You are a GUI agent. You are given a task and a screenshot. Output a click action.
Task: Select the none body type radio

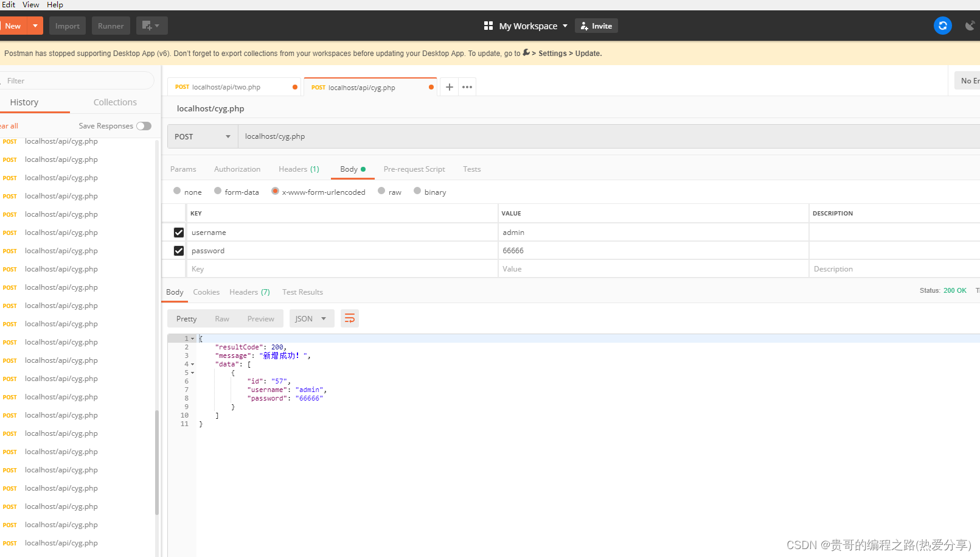point(177,191)
